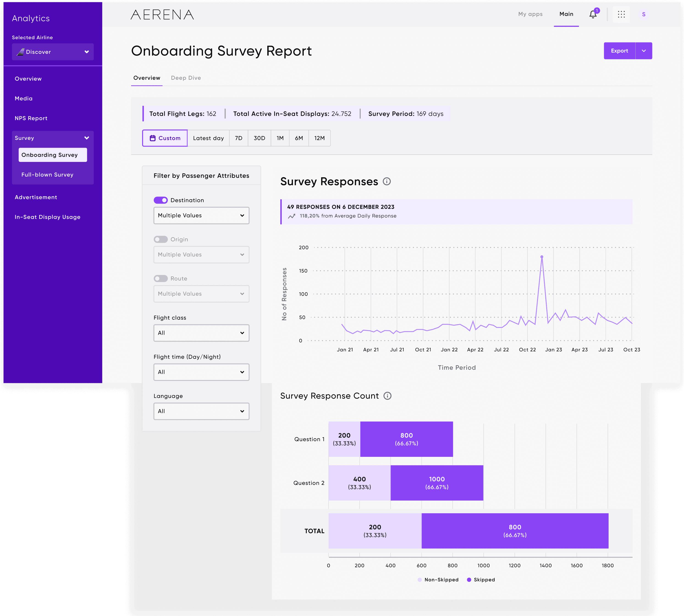Open the Flight class dropdown
Image resolution: width=684 pixels, height=616 pixels.
coord(201,333)
